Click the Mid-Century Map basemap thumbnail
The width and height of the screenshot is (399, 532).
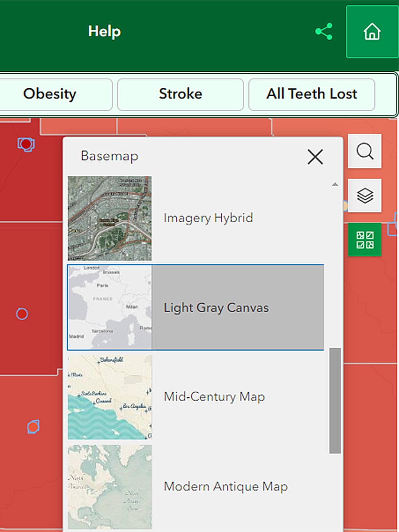[110, 396]
